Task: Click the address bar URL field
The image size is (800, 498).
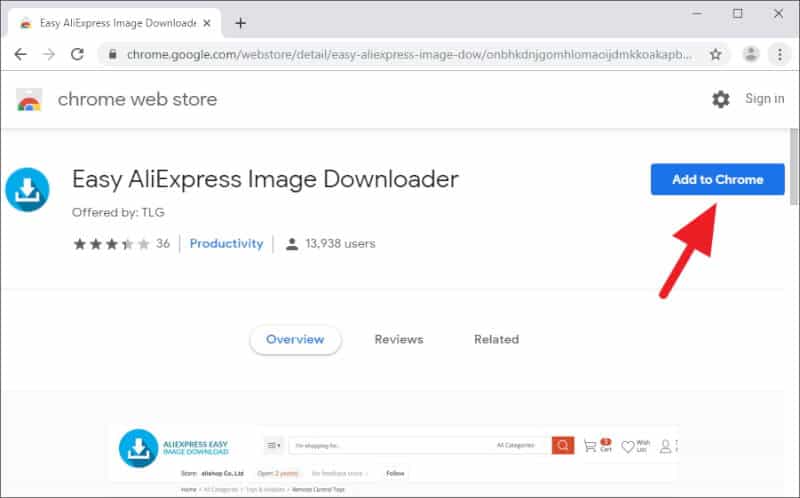Action: pyautogui.click(x=408, y=54)
